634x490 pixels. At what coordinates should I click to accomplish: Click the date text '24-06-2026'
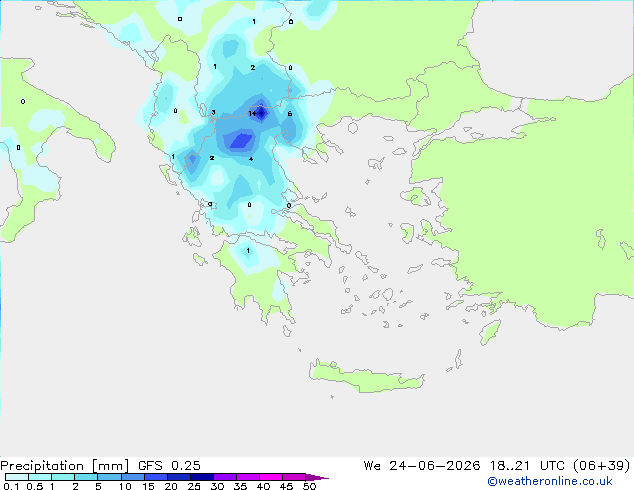[x=435, y=466]
